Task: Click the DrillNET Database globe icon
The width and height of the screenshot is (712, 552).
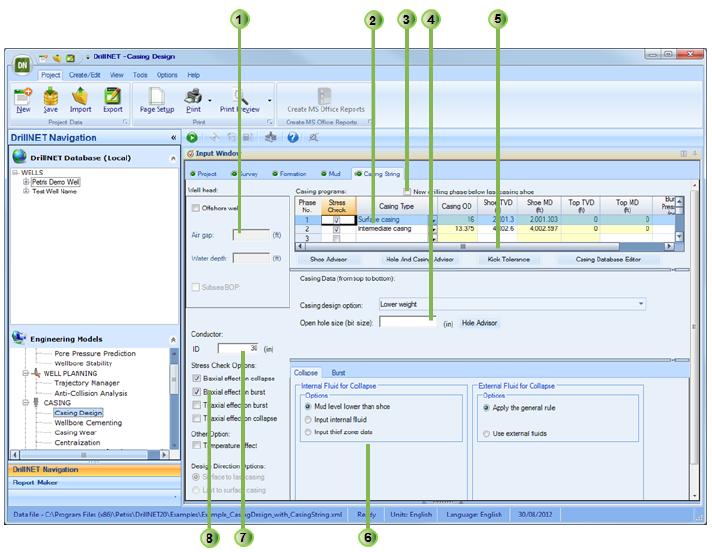Action: [x=20, y=156]
